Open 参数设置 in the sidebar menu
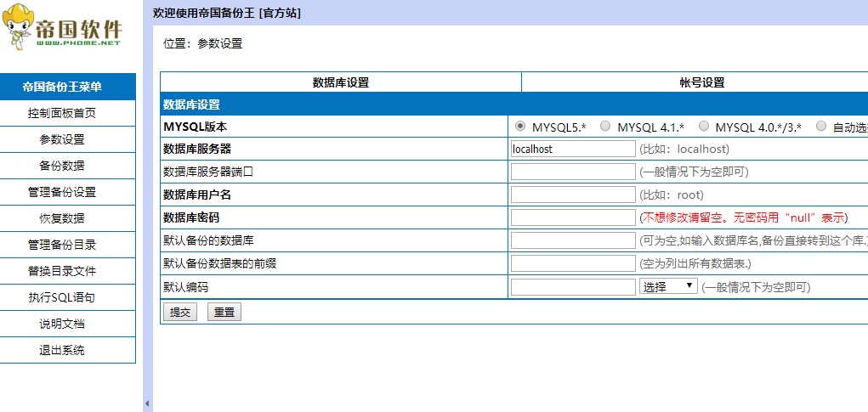The width and height of the screenshot is (868, 412). 62,140
